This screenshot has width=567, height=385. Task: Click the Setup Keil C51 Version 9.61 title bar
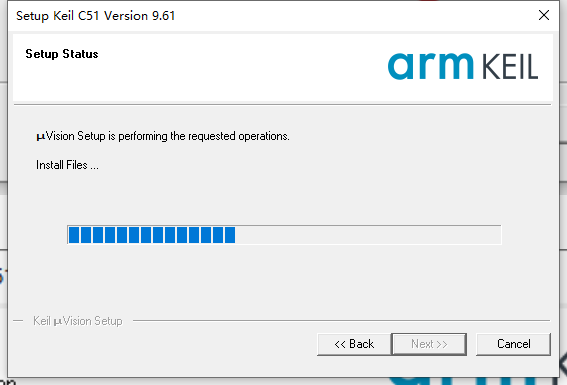(96, 16)
